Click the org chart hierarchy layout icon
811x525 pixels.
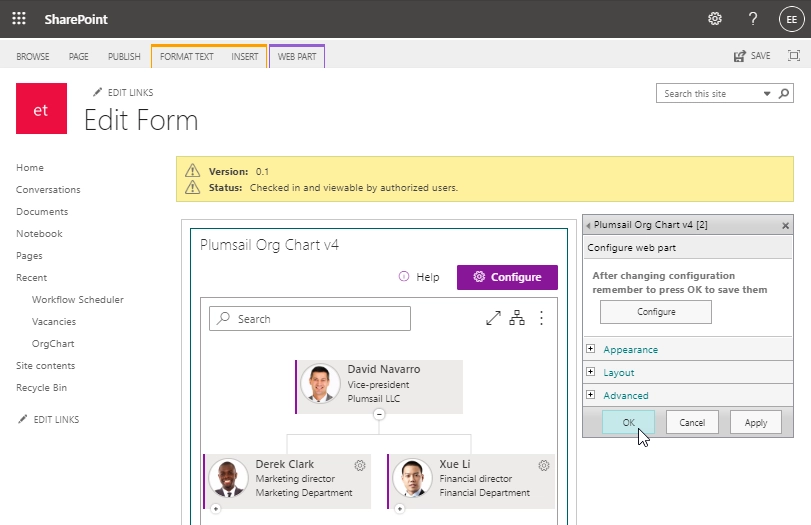517,318
